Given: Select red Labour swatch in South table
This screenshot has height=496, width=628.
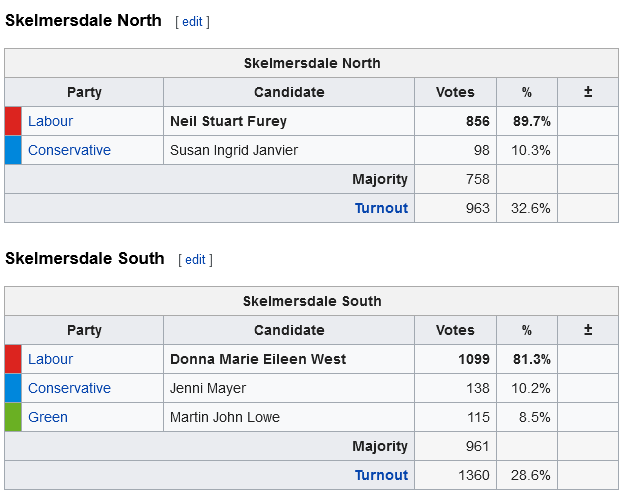Looking at the screenshot, I should tap(13, 359).
